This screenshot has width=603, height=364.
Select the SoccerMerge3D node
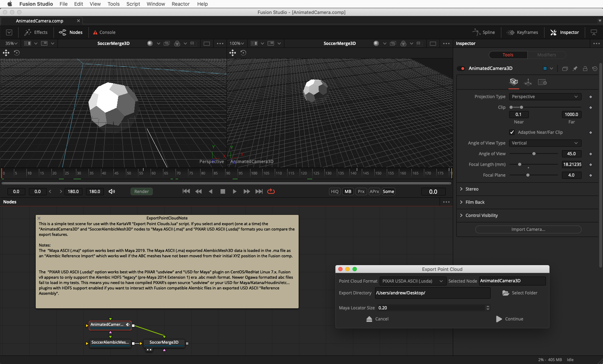164,343
